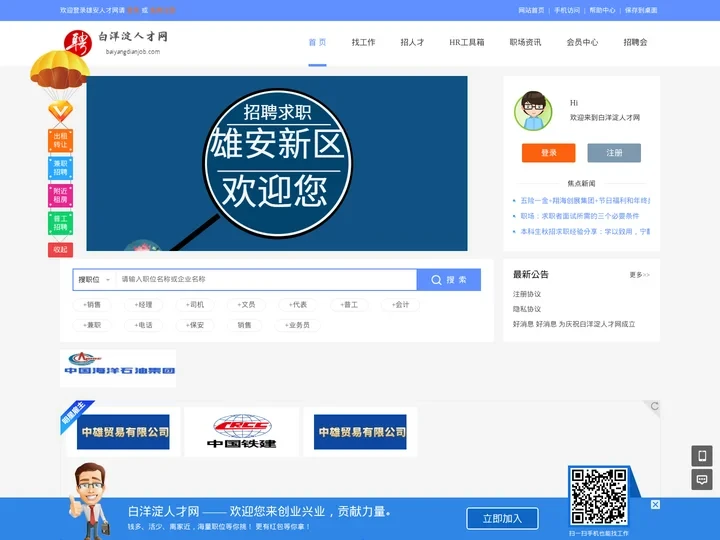Click the user avatar picture
The image size is (720, 540).
(533, 111)
